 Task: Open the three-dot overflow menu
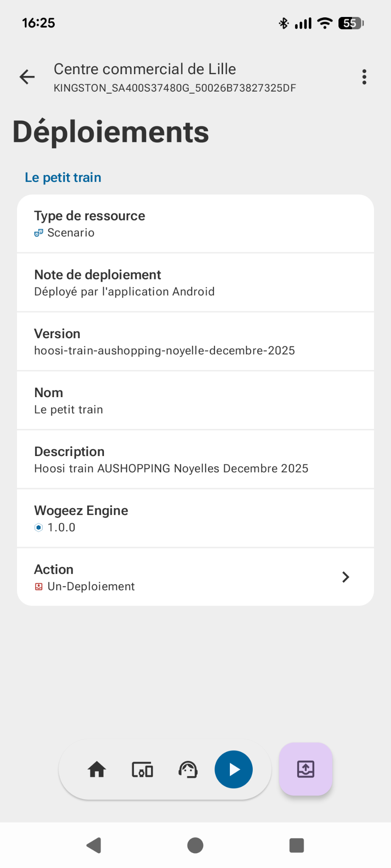[364, 77]
